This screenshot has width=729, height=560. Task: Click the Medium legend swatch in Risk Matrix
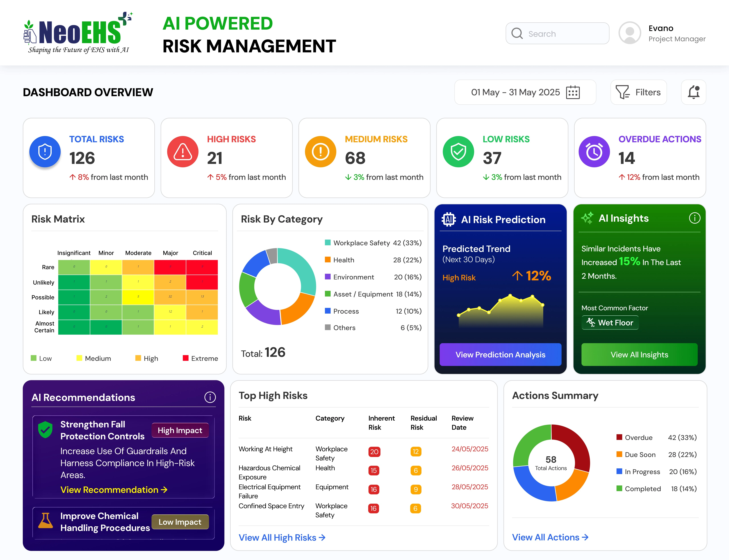(x=79, y=358)
